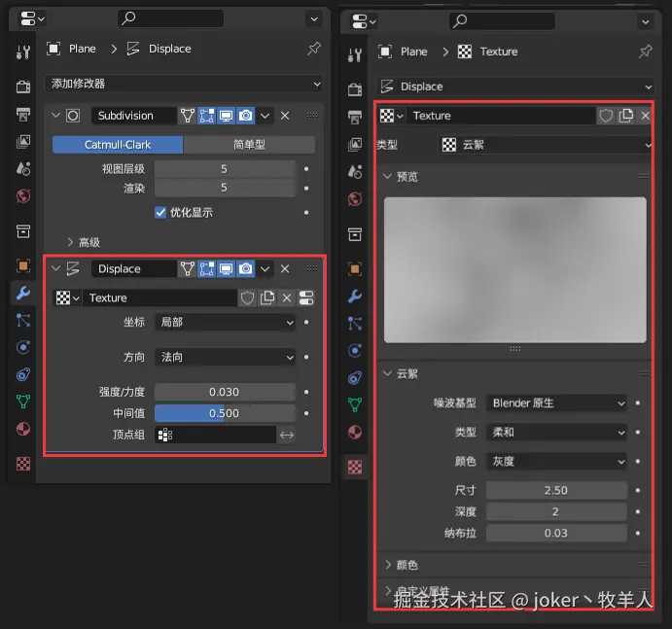The width and height of the screenshot is (672, 629).
Task: Open Physics properties tab in left panel
Action: pyautogui.click(x=23, y=347)
